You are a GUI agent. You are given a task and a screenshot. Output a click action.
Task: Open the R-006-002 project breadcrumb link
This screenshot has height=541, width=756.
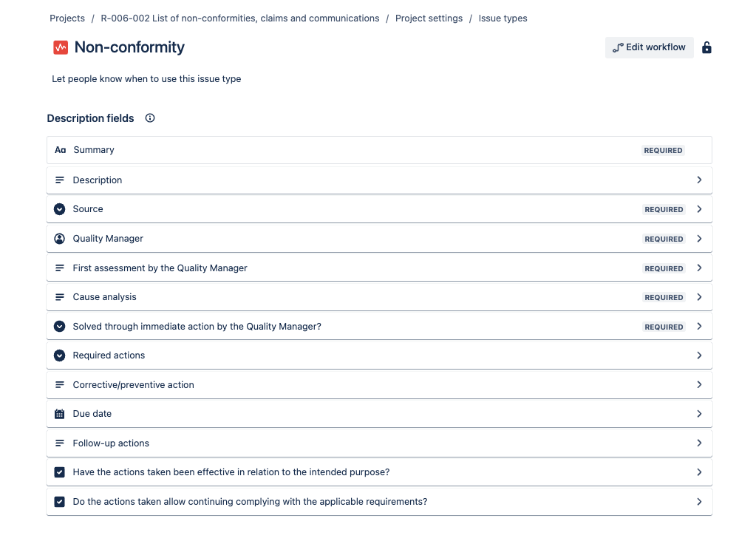tap(240, 18)
